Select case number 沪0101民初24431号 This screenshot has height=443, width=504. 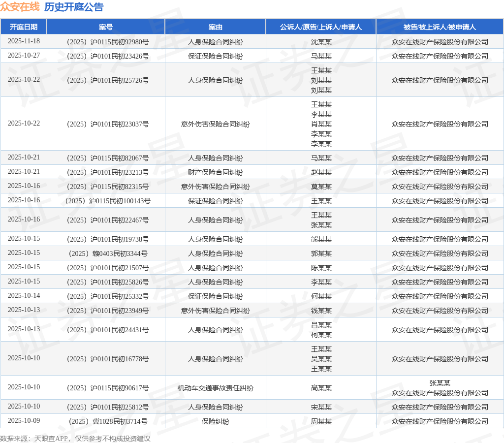108,329
